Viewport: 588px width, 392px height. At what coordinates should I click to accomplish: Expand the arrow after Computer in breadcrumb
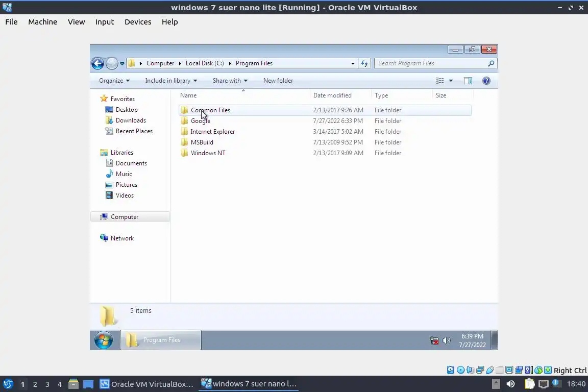[180, 63]
